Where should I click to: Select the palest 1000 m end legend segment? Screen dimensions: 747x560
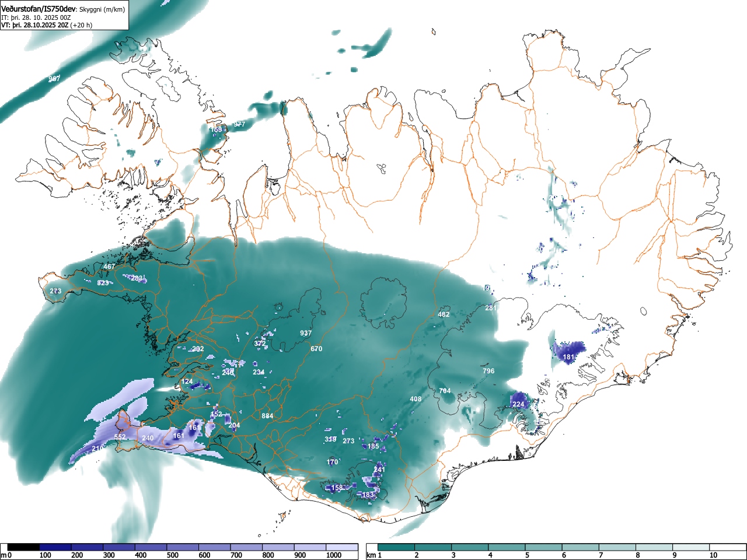pos(342,547)
